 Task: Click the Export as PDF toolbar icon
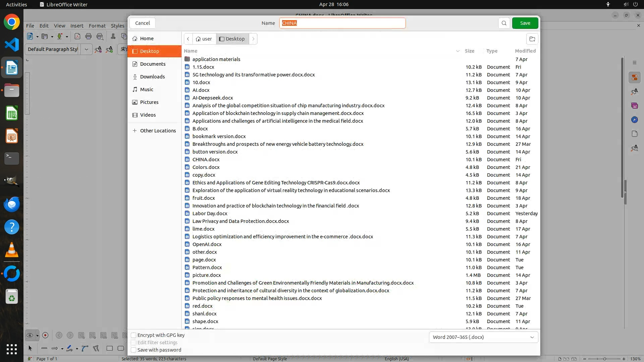(77, 37)
